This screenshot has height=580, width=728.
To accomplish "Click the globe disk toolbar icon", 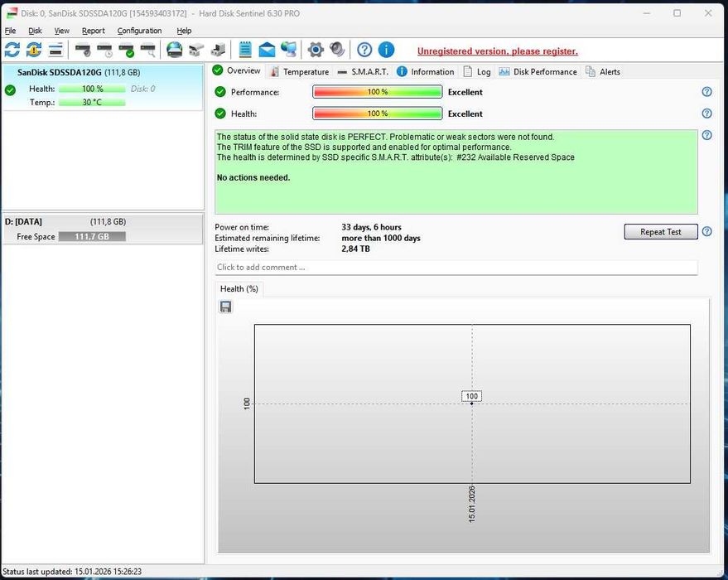I will coord(175,49).
